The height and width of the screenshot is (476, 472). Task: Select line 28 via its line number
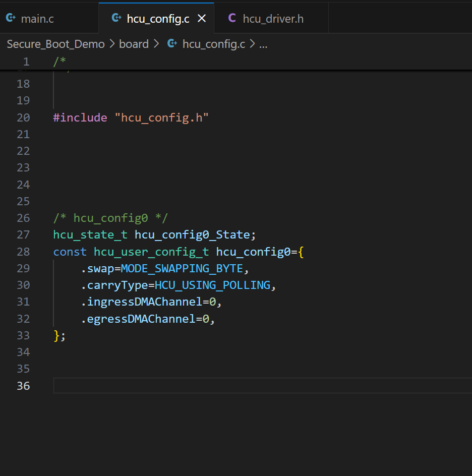click(23, 252)
